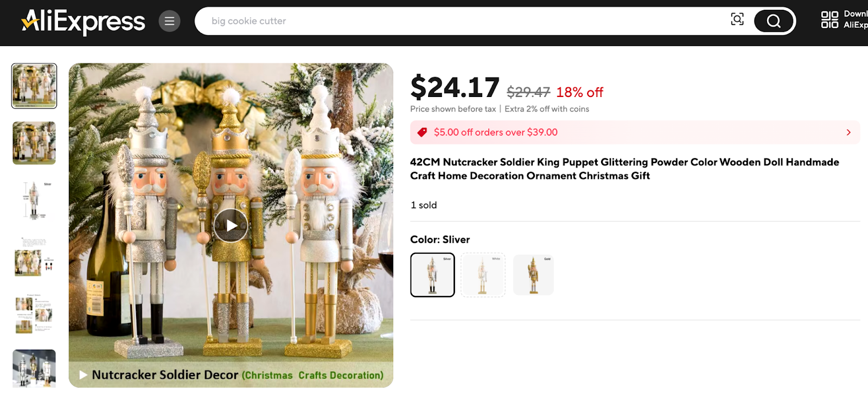This screenshot has height=400, width=868.
Task: Click the '$5.00 off orders over $39.00' banner
Action: (597, 132)
